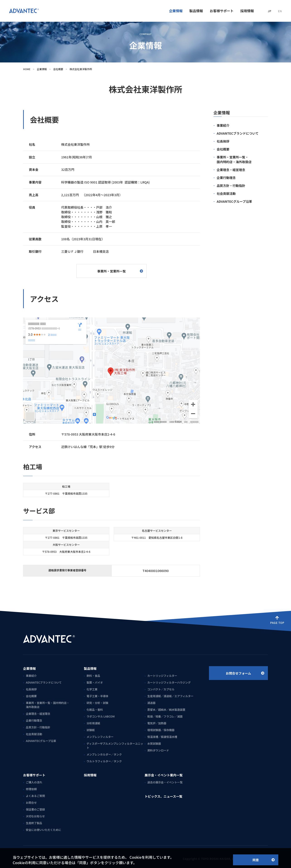This screenshot has width=291, height=868.
Task: Open 社長挨拶 in the sidebar
Action: coord(223,141)
